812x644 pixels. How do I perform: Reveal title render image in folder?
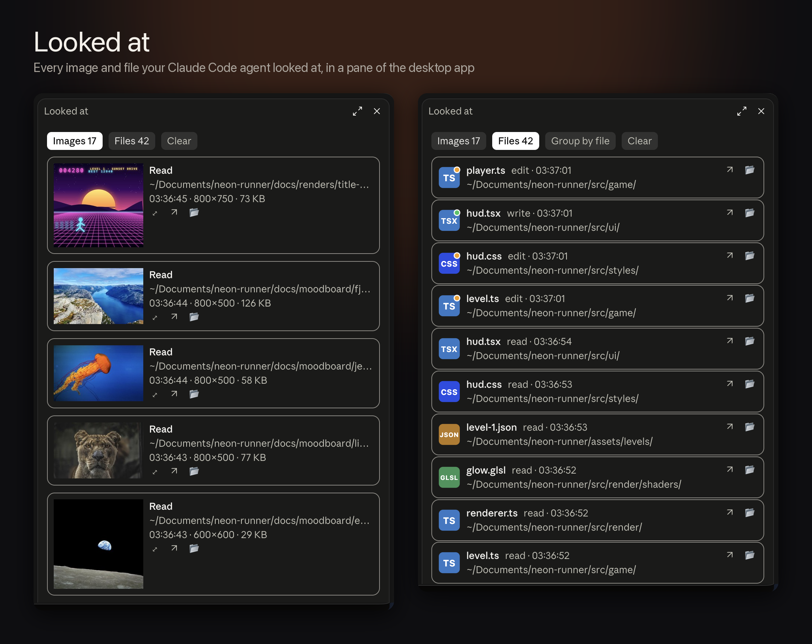pyautogui.click(x=194, y=212)
